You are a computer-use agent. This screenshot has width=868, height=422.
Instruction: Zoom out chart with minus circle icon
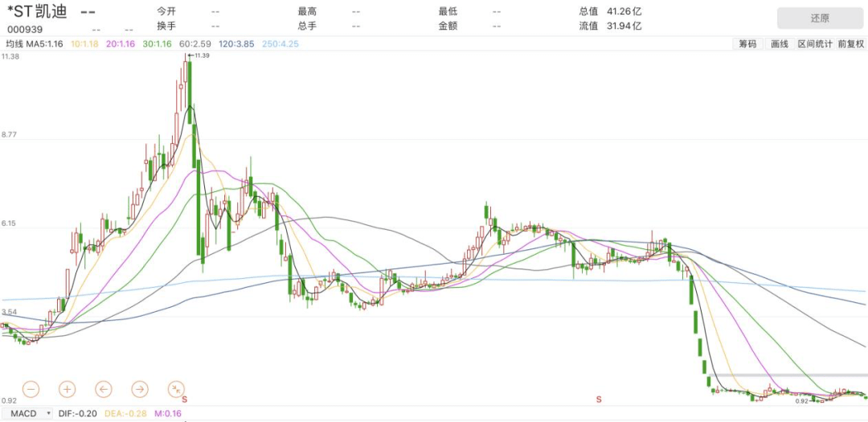click(31, 389)
